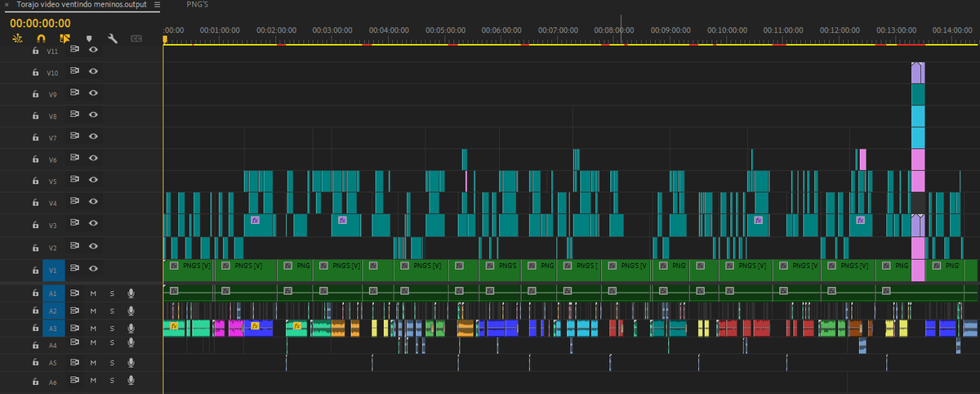Toggle track lock for A6
This screenshot has height=394, width=980.
35,381
